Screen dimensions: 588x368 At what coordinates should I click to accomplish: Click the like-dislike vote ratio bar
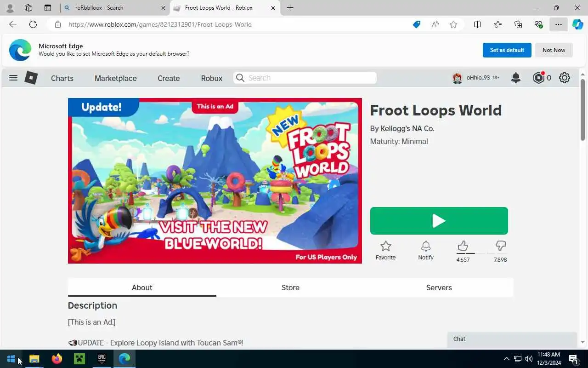tap(482, 253)
